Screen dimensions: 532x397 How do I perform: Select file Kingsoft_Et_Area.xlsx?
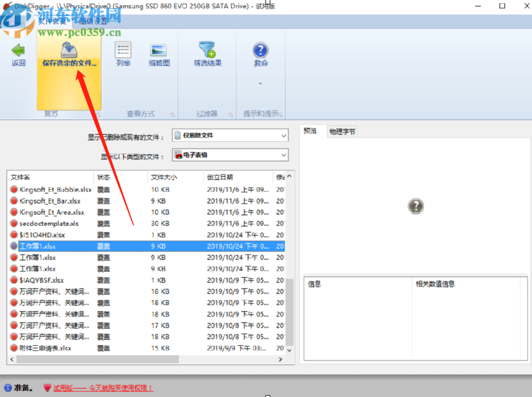pos(51,212)
